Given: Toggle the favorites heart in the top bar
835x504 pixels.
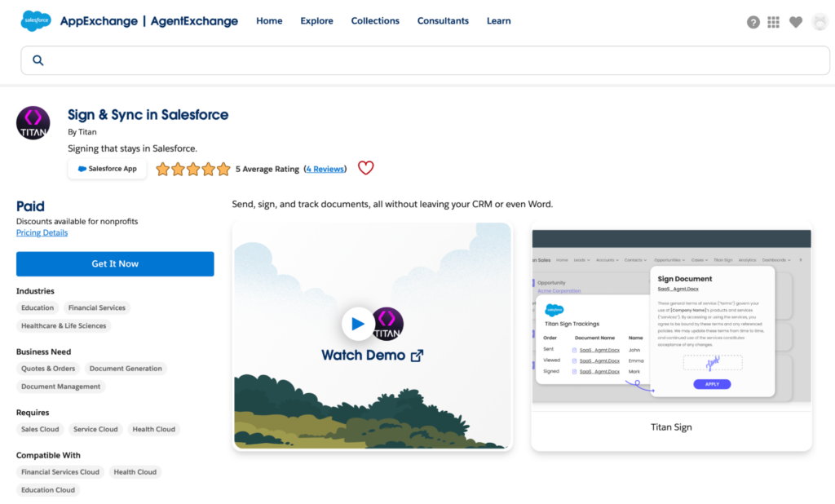Looking at the screenshot, I should 795,22.
